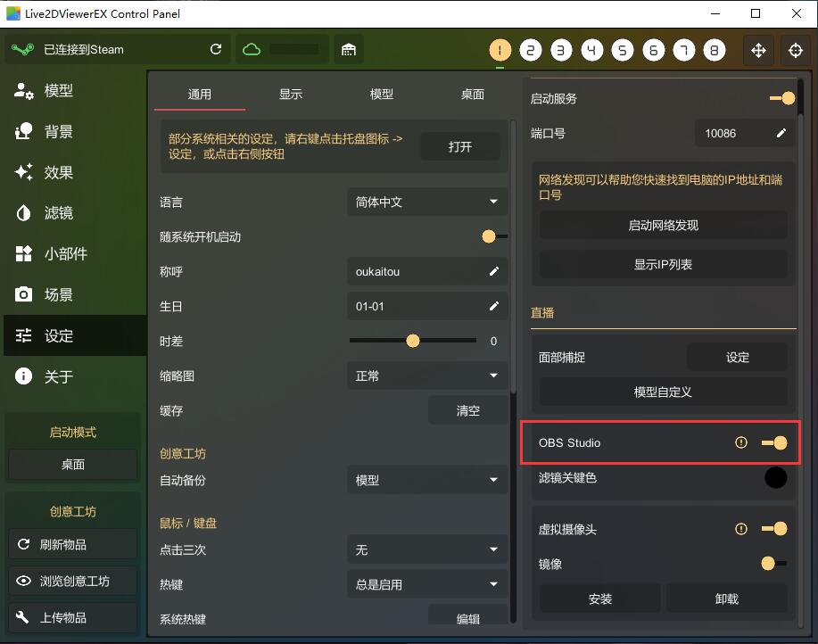Toggle 随系统开机启动 switch
818x644 pixels.
(494, 236)
